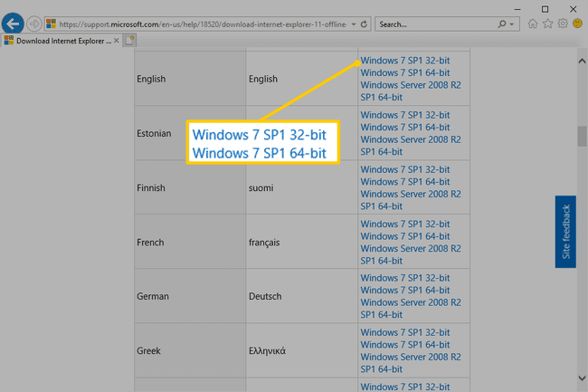The height and width of the screenshot is (392, 588).
Task: Minimize the Internet Explorer window
Action: click(517, 9)
